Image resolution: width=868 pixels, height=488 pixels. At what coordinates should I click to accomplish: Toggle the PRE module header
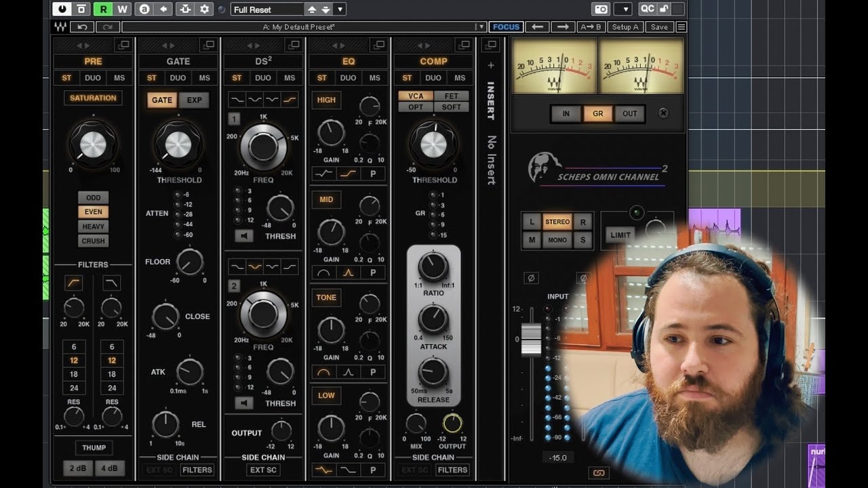[x=93, y=61]
